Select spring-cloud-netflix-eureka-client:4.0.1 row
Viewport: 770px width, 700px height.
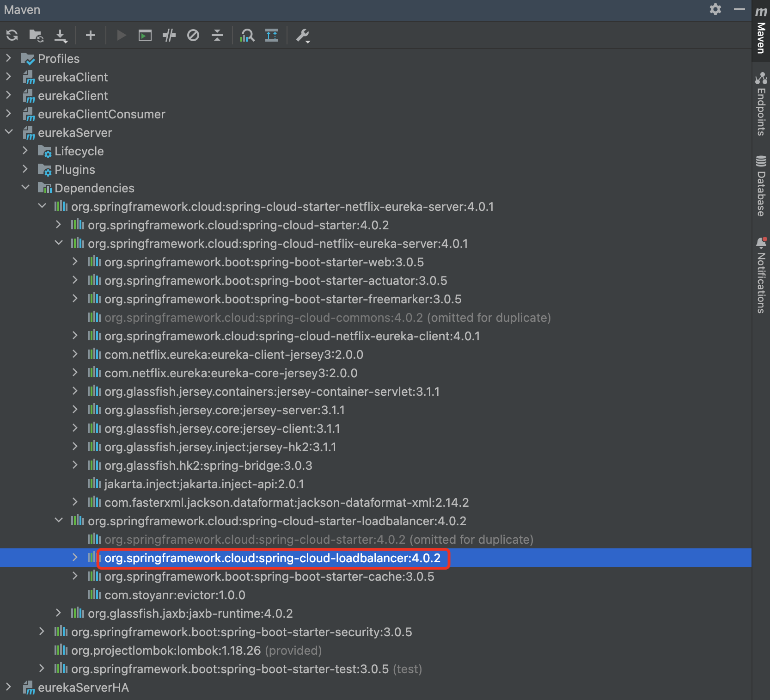pos(376,336)
